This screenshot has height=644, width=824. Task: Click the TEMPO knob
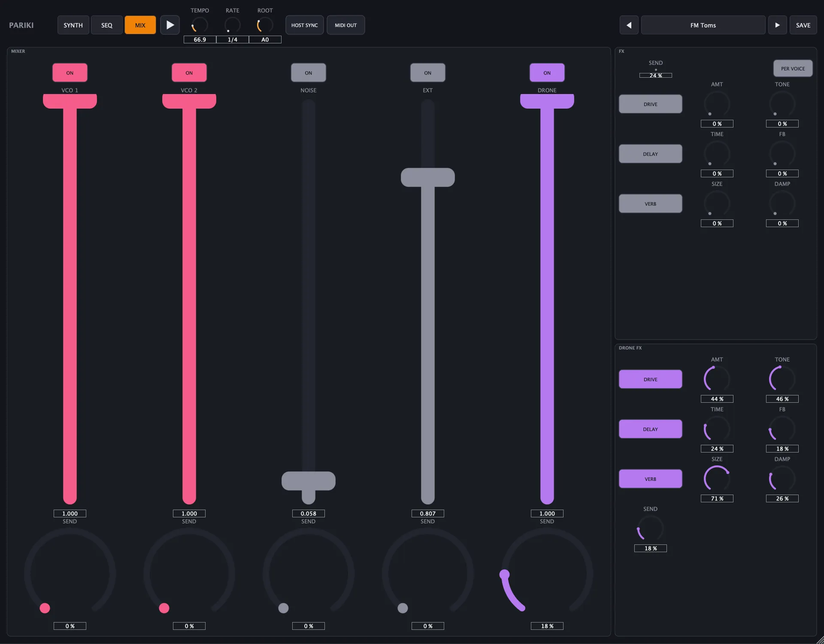[x=200, y=25]
